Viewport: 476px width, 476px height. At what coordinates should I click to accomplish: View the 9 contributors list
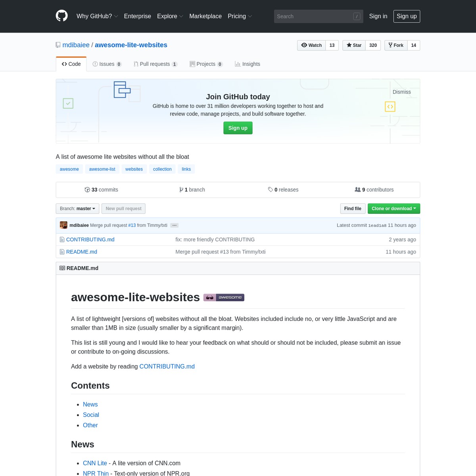[374, 190]
